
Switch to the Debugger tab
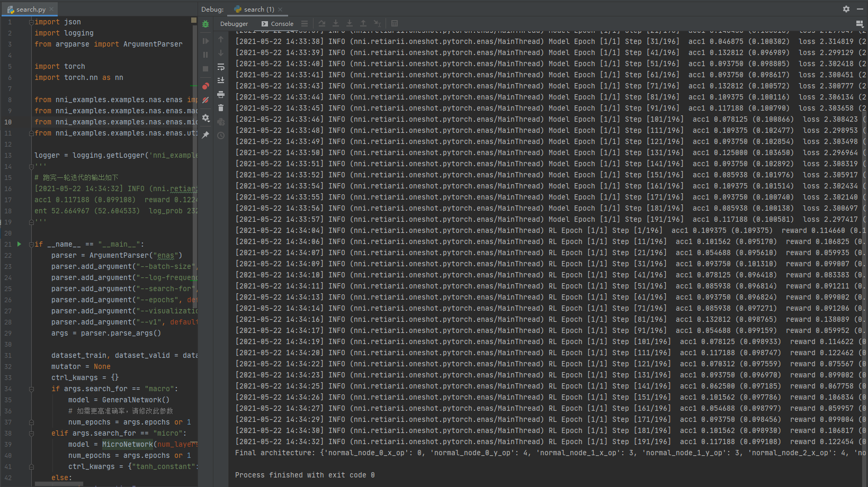pos(234,24)
